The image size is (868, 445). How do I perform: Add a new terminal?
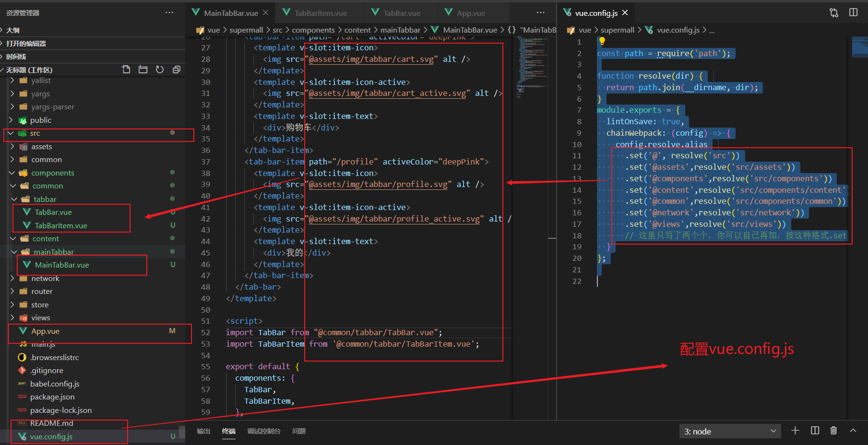coord(795,431)
